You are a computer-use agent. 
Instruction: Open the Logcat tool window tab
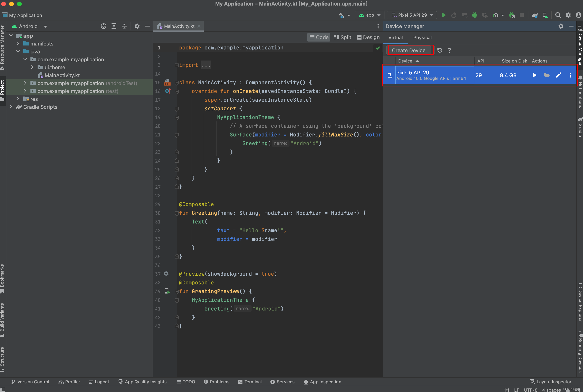[x=99, y=382]
